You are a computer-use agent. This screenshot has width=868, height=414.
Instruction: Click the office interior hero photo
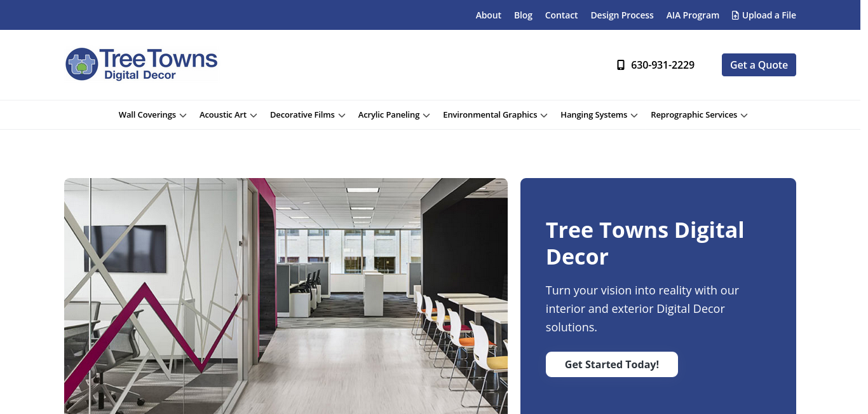[286, 296]
